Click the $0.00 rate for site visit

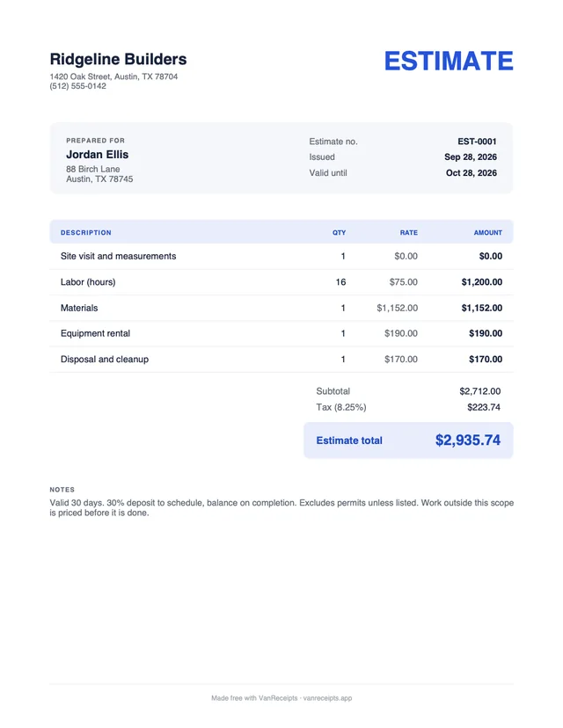click(x=406, y=256)
